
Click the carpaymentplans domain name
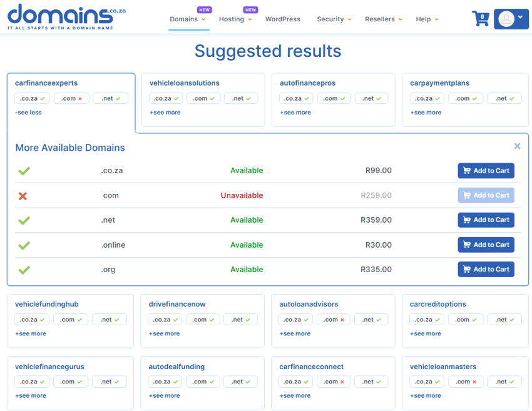pos(439,83)
